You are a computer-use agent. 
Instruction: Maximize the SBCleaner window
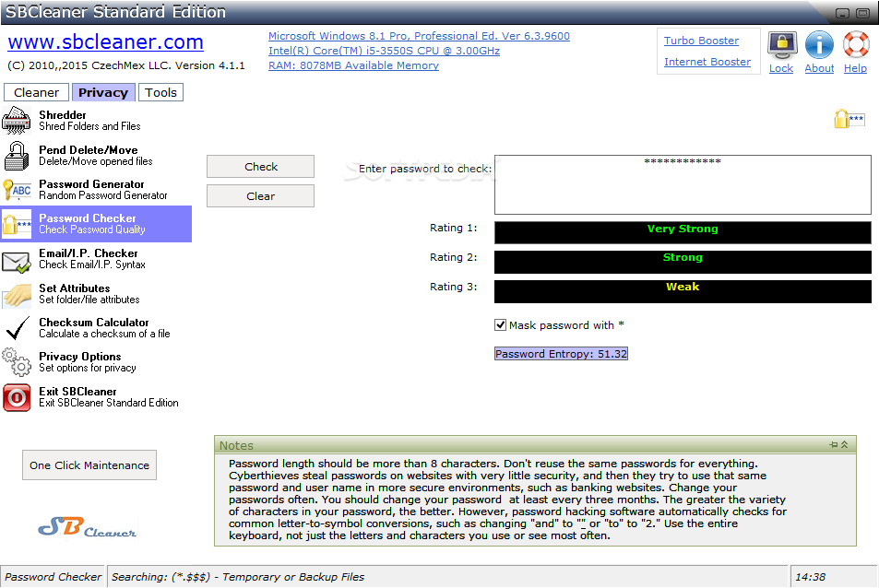pos(862,13)
